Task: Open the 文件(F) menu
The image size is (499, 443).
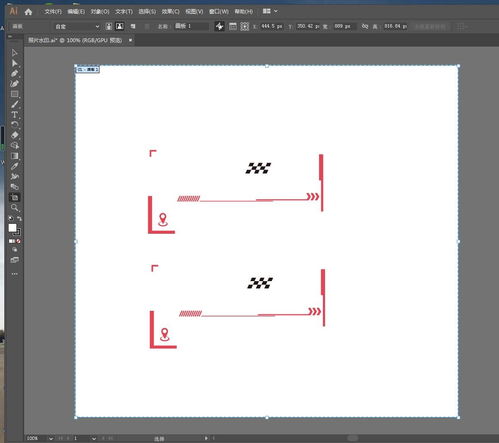Action: 53,12
